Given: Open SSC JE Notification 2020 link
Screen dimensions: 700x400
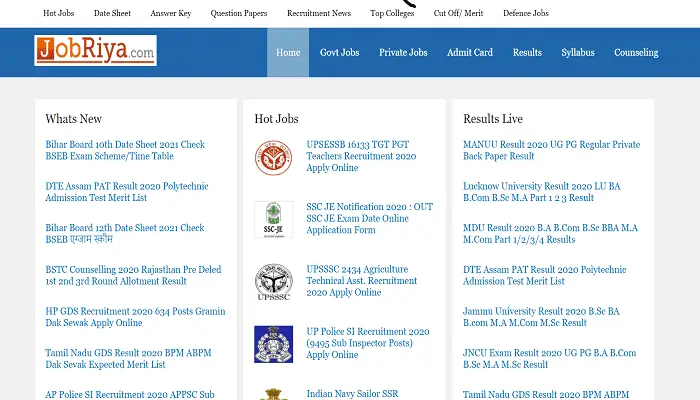Looking at the screenshot, I should [x=370, y=218].
